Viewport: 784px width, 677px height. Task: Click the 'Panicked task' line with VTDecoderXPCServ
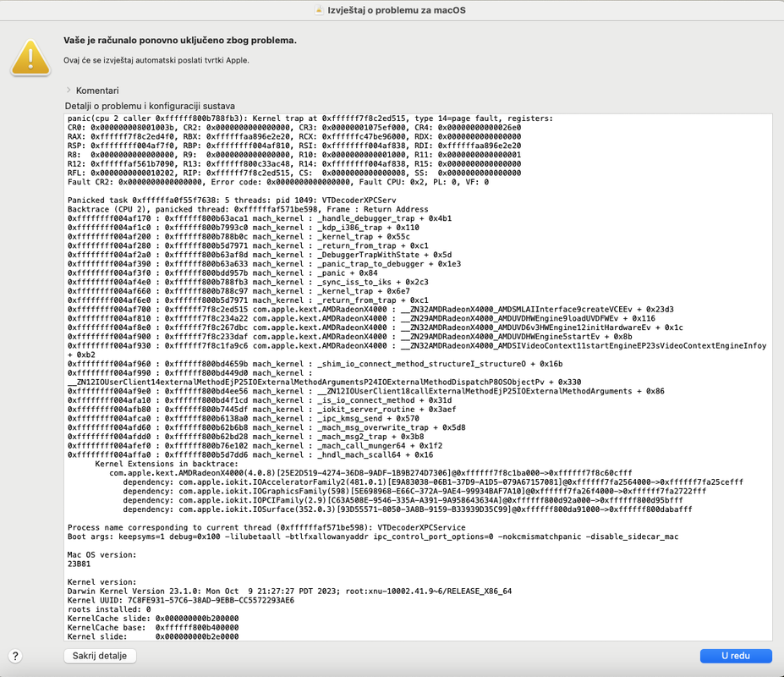tap(232, 201)
